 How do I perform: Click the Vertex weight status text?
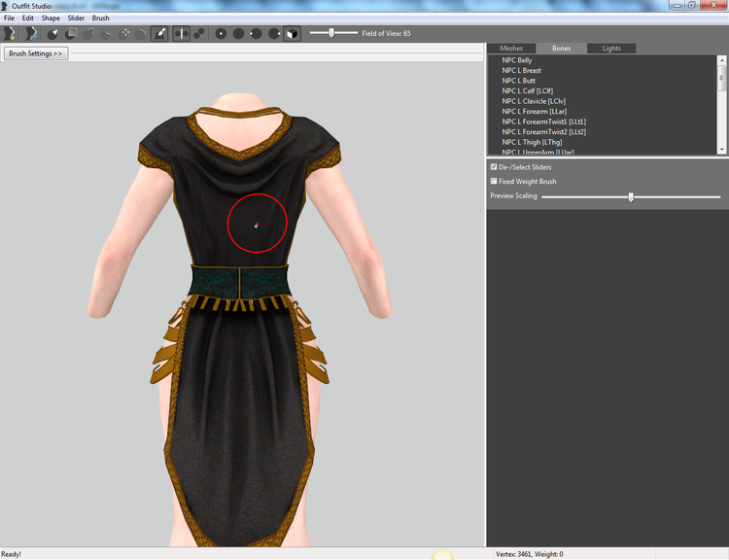[529, 554]
